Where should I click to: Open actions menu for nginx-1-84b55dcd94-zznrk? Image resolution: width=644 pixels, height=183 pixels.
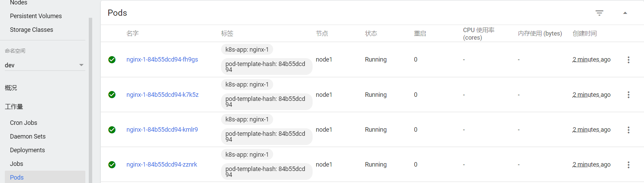pos(628,165)
